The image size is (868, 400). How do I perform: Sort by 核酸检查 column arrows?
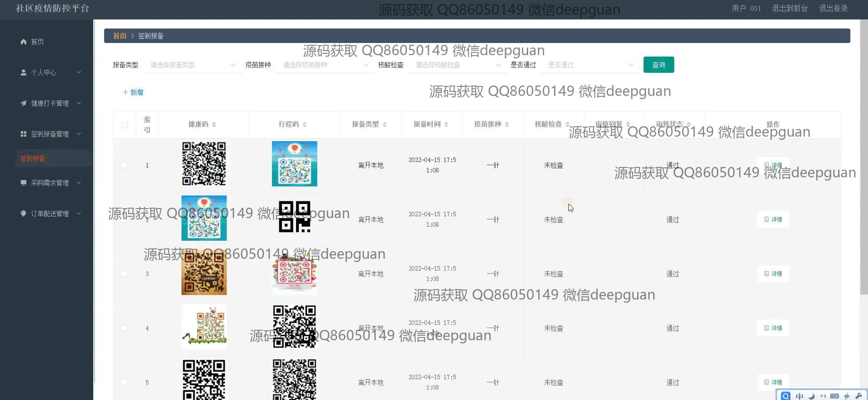pos(568,124)
